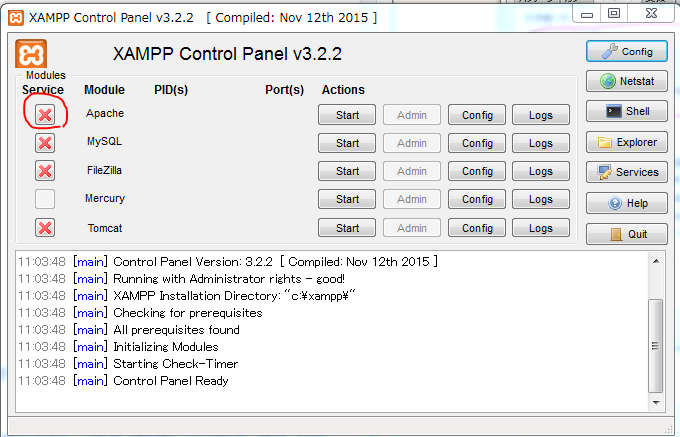680x437 pixels.
Task: Start the Tomcat module
Action: pyautogui.click(x=347, y=228)
